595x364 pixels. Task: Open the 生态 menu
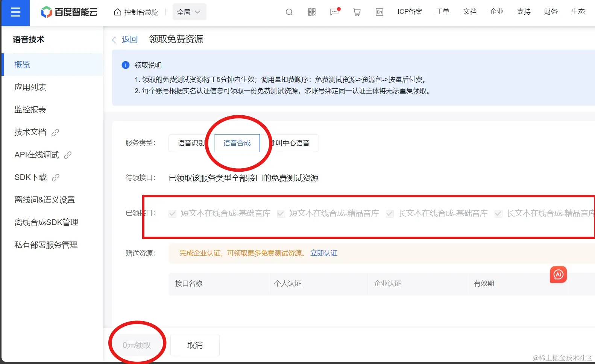(578, 12)
